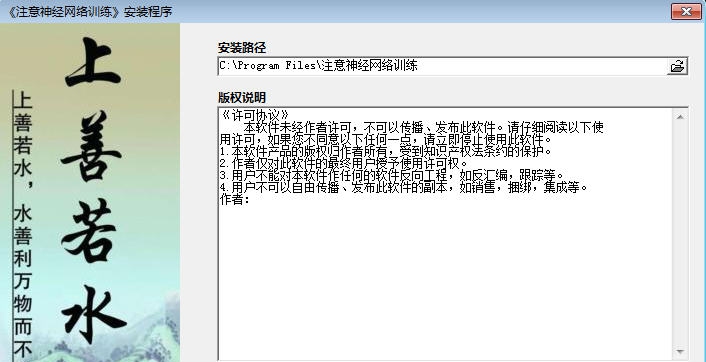Image resolution: width=706 pixels, height=362 pixels.
Task: Click the license scrollbar down arrow
Action: (x=680, y=352)
